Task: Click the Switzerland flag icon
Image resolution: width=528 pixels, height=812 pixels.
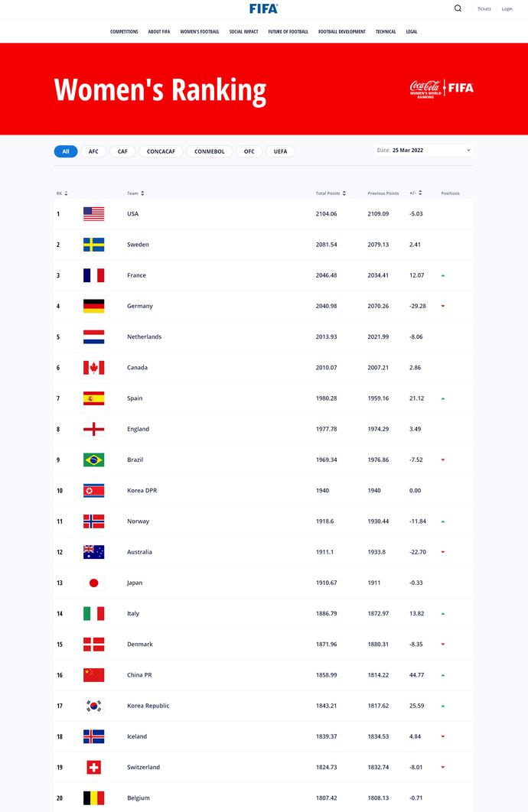Action: 93,767
